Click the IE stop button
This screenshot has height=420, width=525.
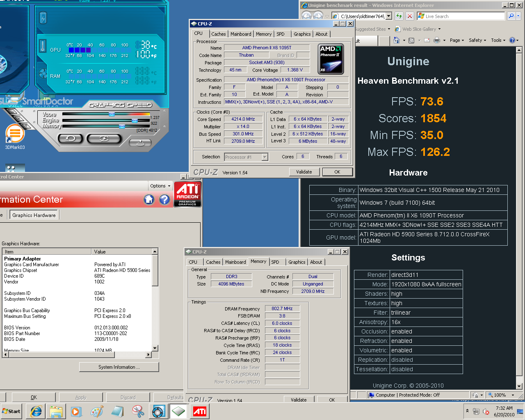[x=409, y=16]
